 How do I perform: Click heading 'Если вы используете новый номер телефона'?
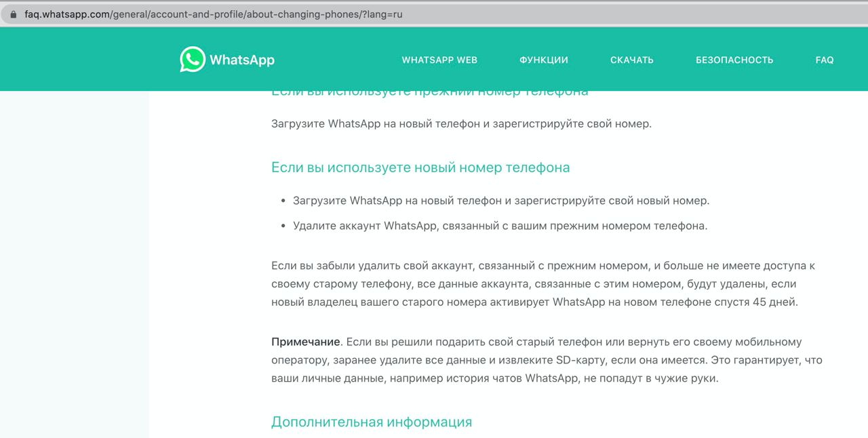tap(420, 167)
